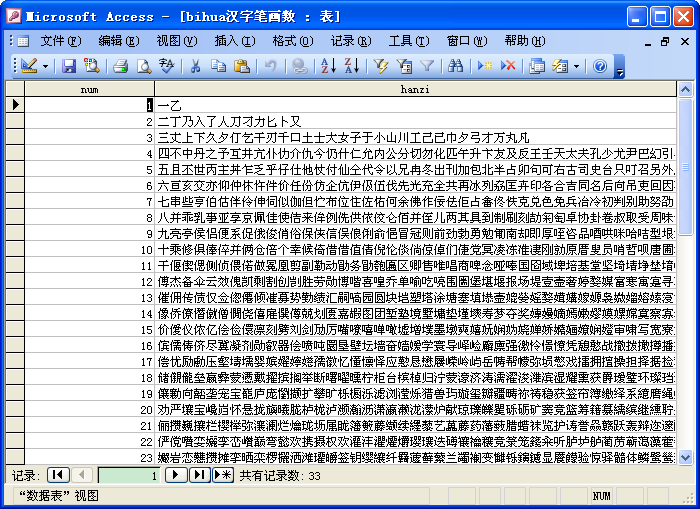Open the 记录(R) menu
The height and width of the screenshot is (509, 700).
coord(351,41)
